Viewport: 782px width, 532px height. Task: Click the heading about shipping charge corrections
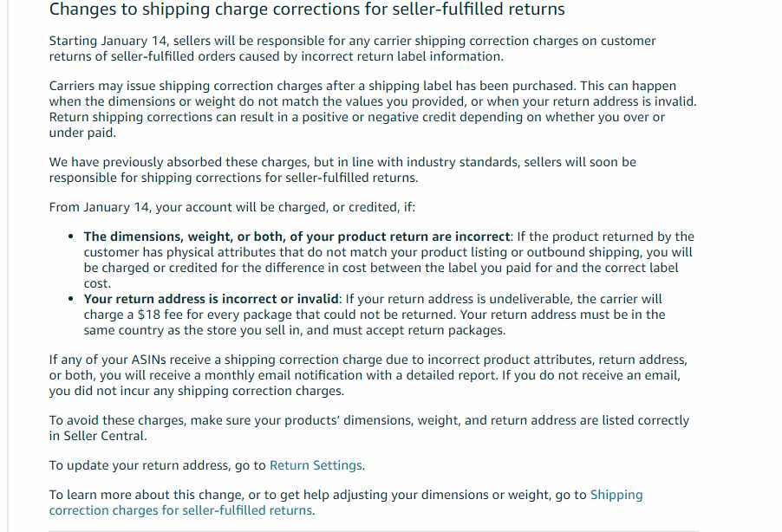point(307,9)
